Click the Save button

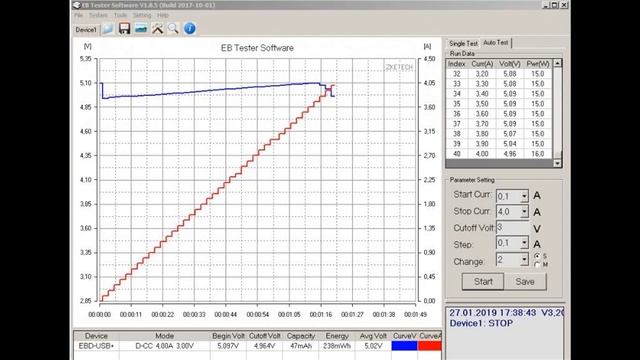point(525,282)
